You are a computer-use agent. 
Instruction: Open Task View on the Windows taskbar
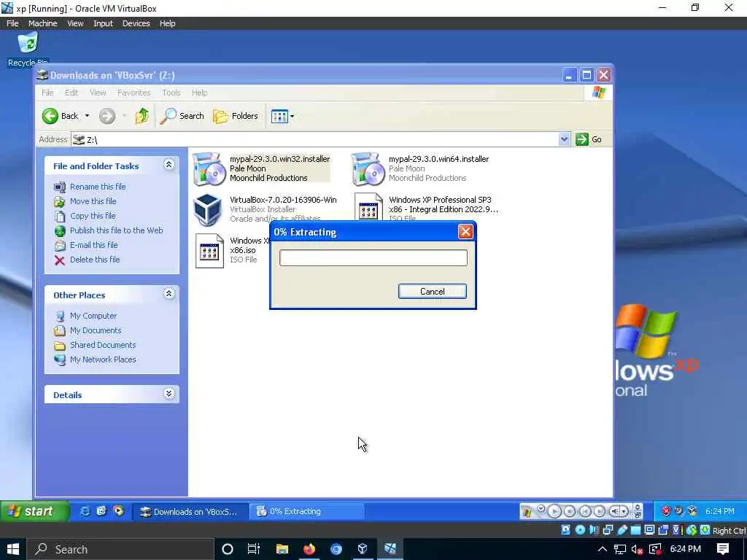coord(254,549)
